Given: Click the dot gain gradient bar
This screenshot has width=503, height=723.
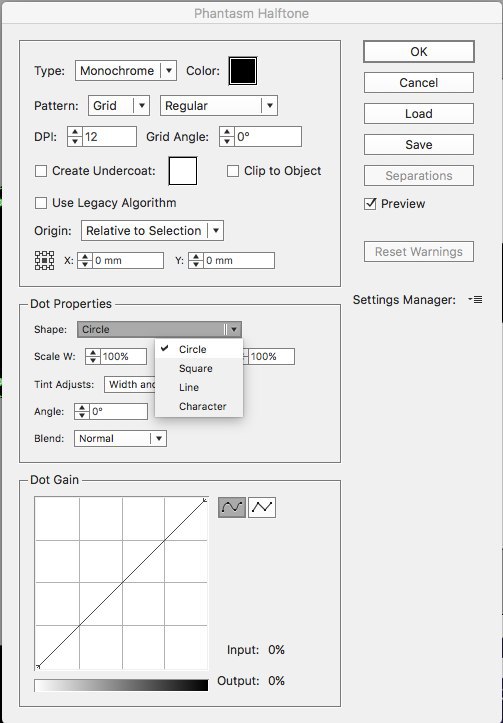Looking at the screenshot, I should (x=121, y=685).
